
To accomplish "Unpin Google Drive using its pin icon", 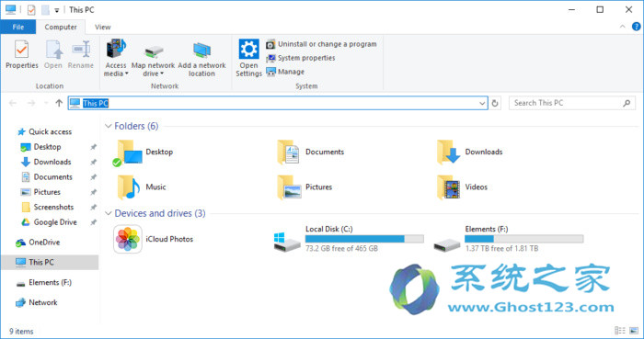I will click(93, 222).
